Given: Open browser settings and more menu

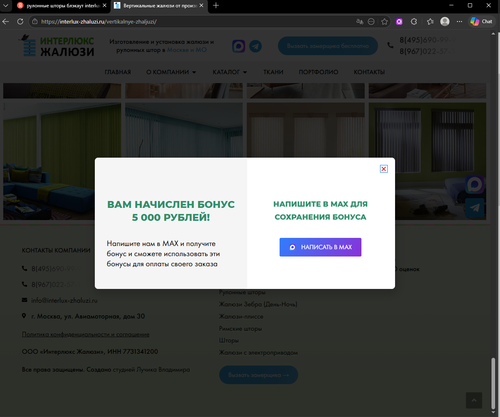Looking at the screenshot, I should (459, 22).
